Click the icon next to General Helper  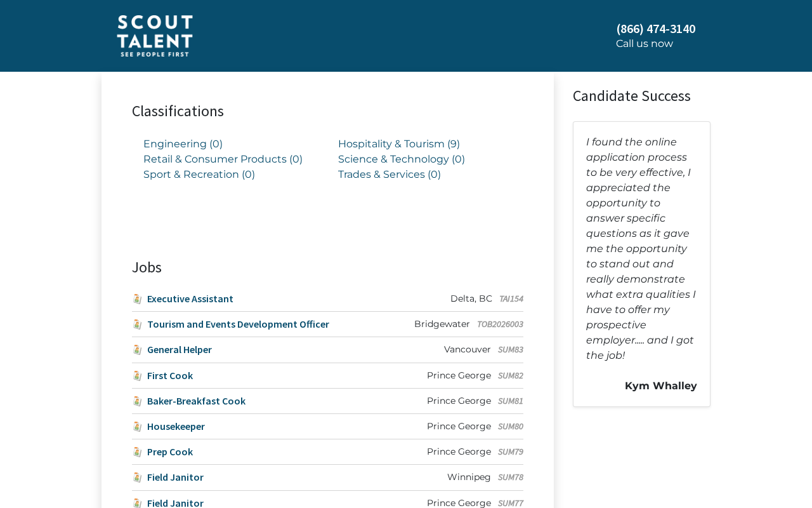point(137,350)
